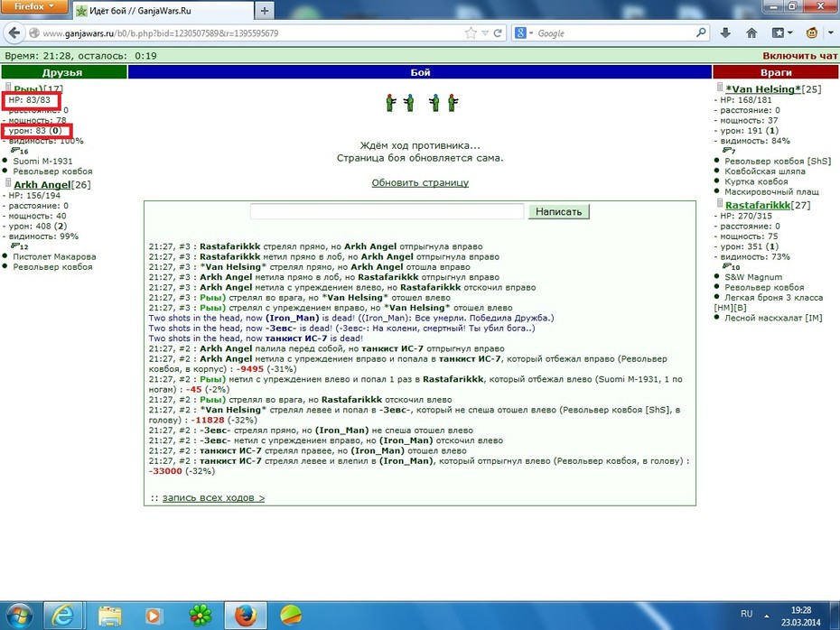Open the orange Firefox menu button

33,6
